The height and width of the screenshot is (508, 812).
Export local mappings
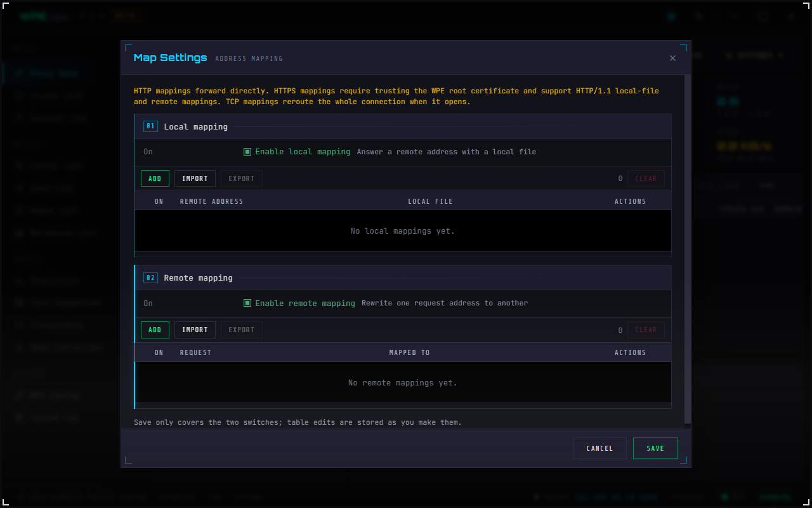click(241, 178)
